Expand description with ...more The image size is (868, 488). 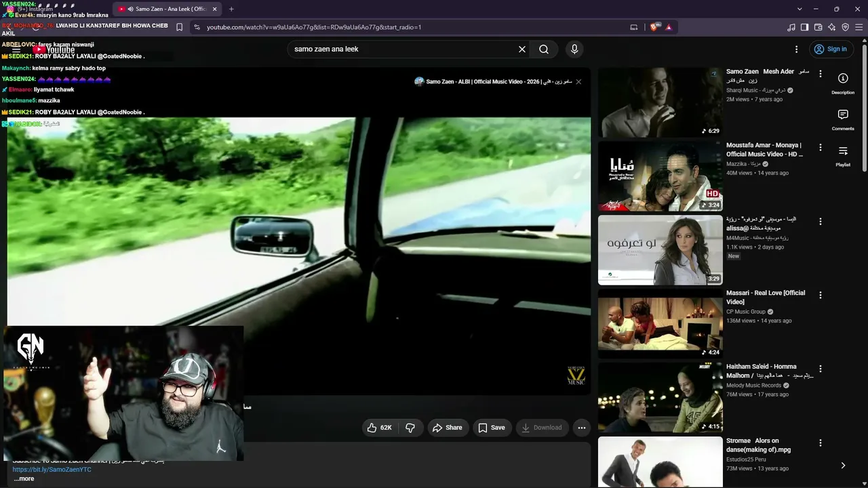pos(24,479)
